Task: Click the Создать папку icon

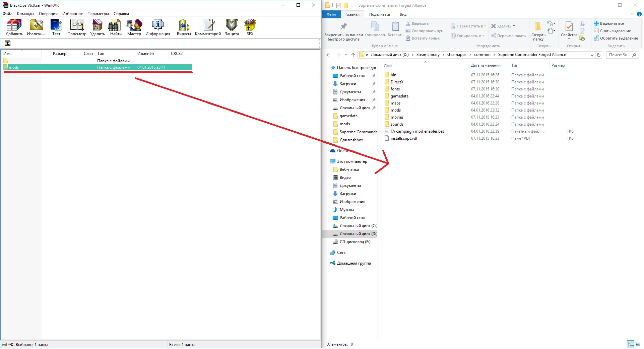Action: (537, 30)
